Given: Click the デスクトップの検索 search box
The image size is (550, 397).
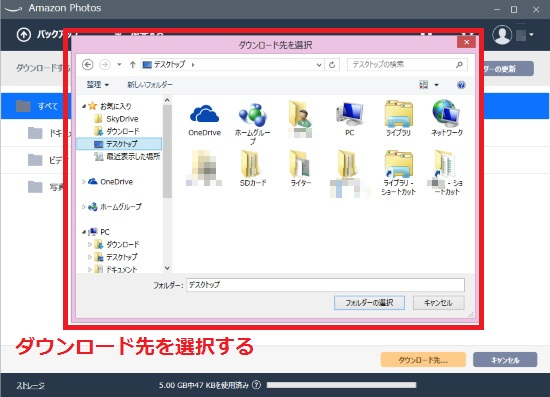Looking at the screenshot, I should (x=407, y=65).
